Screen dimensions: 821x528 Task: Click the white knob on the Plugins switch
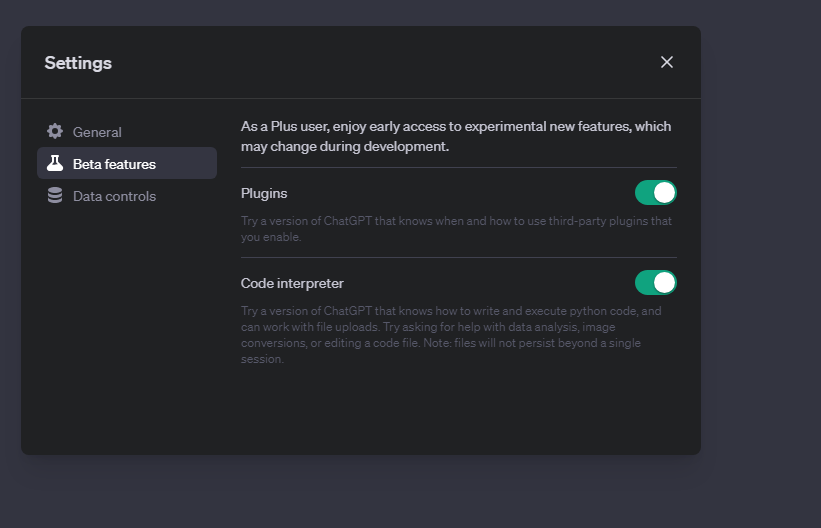tap(664, 193)
